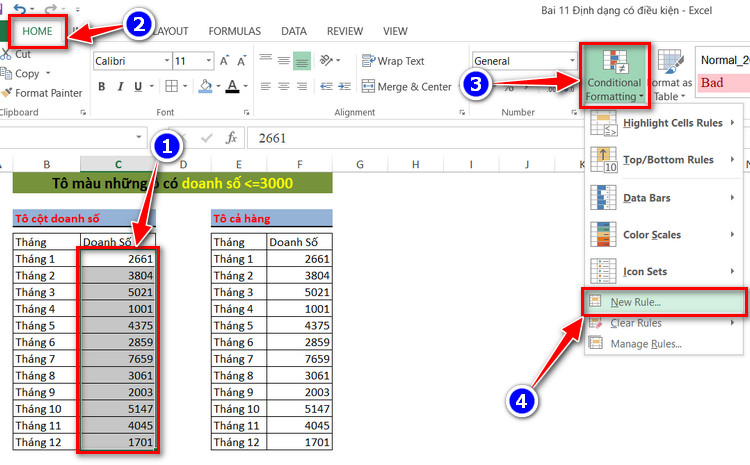Click the Increase Indent icon
Viewport: 750px width, 465px height.
tap(344, 86)
